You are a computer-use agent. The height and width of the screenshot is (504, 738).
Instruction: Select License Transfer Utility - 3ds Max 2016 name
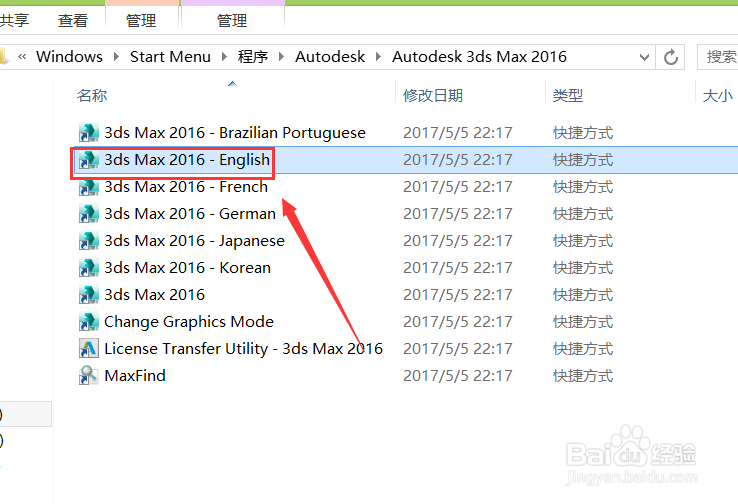[x=243, y=349]
